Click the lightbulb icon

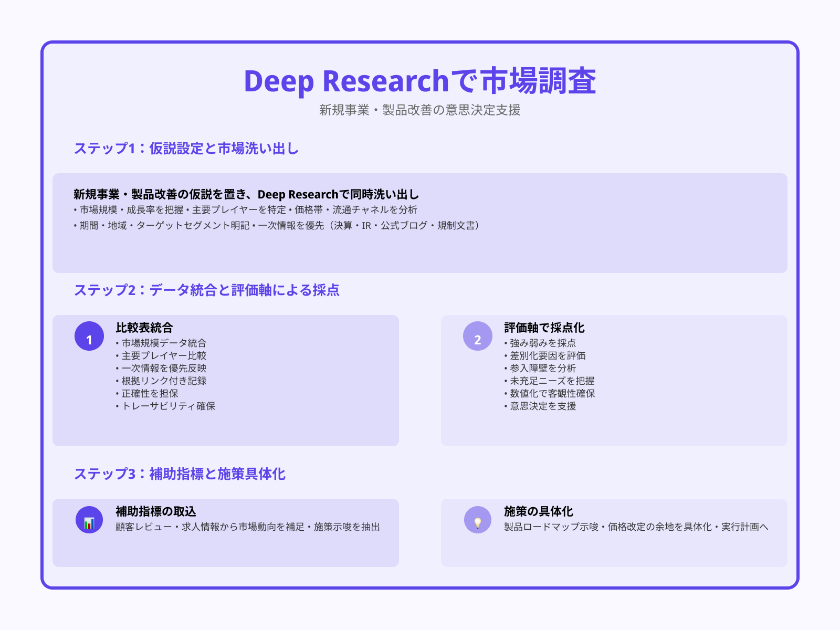coord(478,520)
